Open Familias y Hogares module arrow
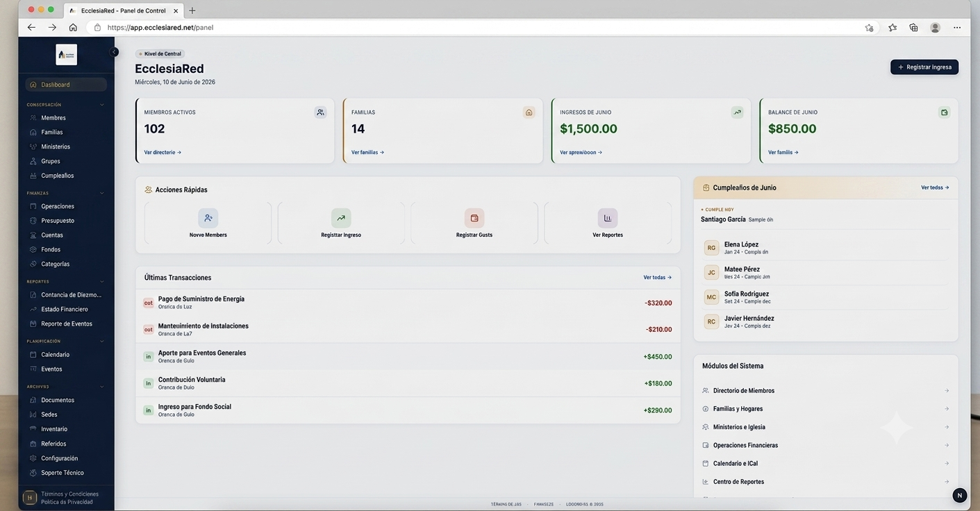 coord(947,409)
